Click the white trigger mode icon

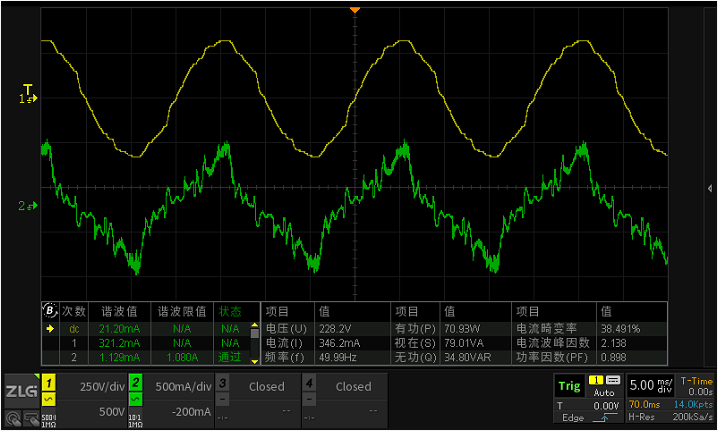coord(613,380)
